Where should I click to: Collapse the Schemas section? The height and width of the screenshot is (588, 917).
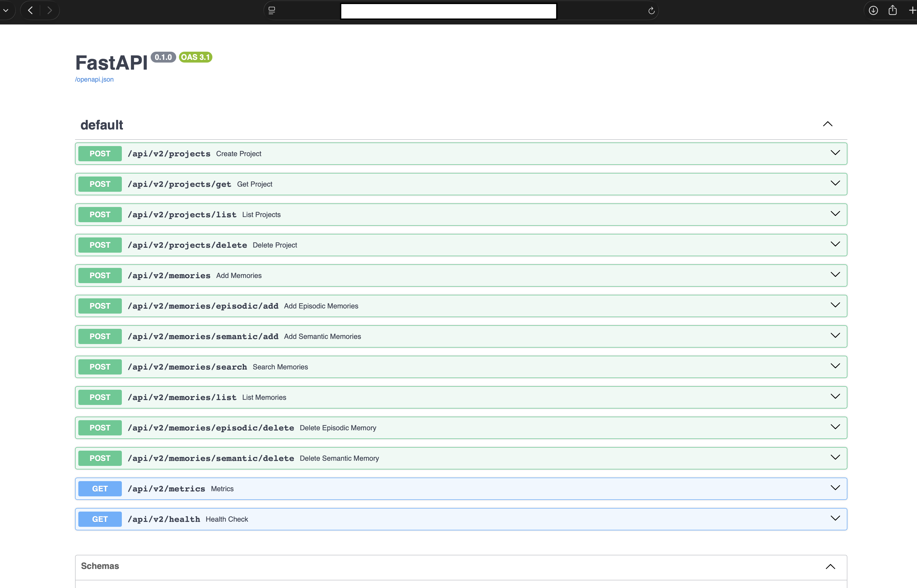pyautogui.click(x=831, y=566)
